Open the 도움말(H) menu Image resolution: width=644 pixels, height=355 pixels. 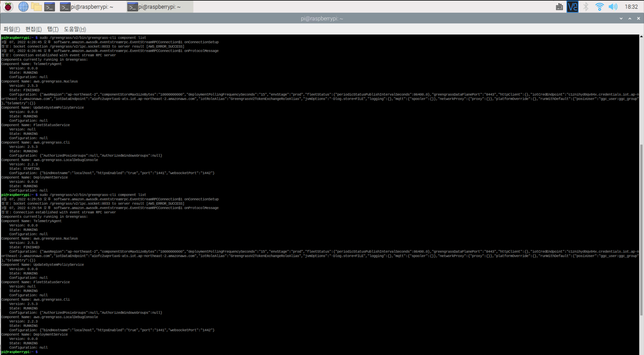75,29
